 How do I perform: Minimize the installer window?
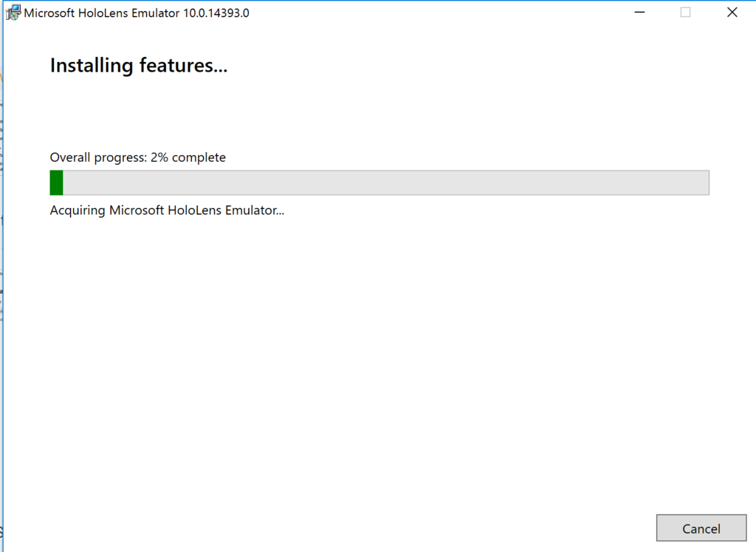click(639, 13)
